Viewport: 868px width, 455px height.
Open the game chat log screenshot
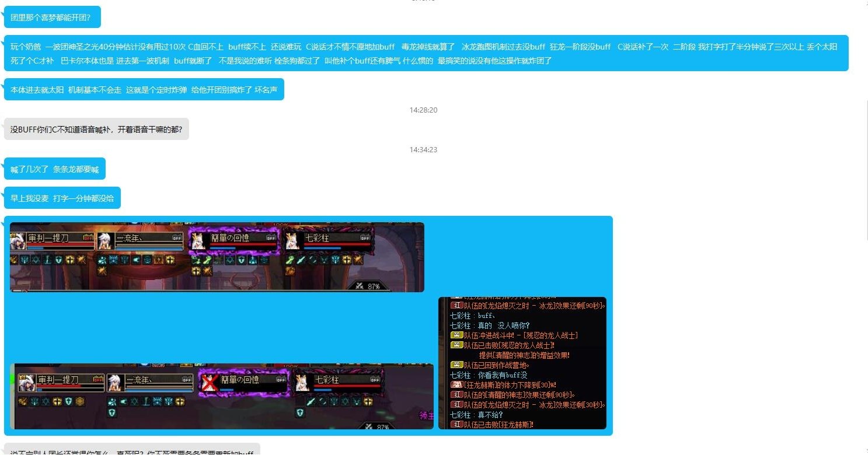(x=522, y=363)
